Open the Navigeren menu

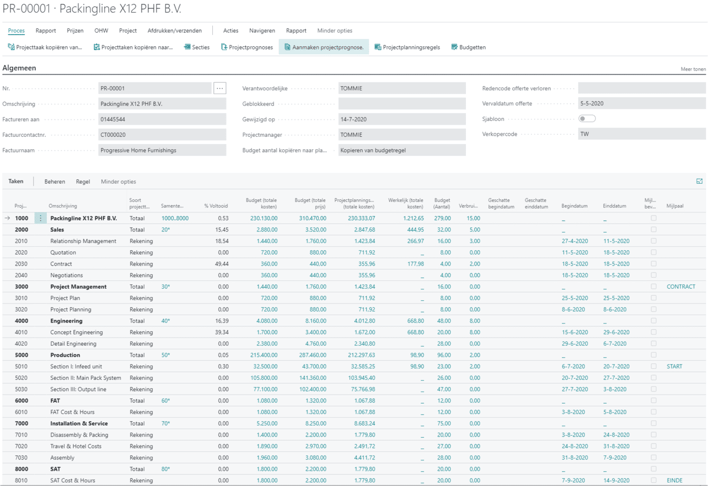[x=262, y=31]
